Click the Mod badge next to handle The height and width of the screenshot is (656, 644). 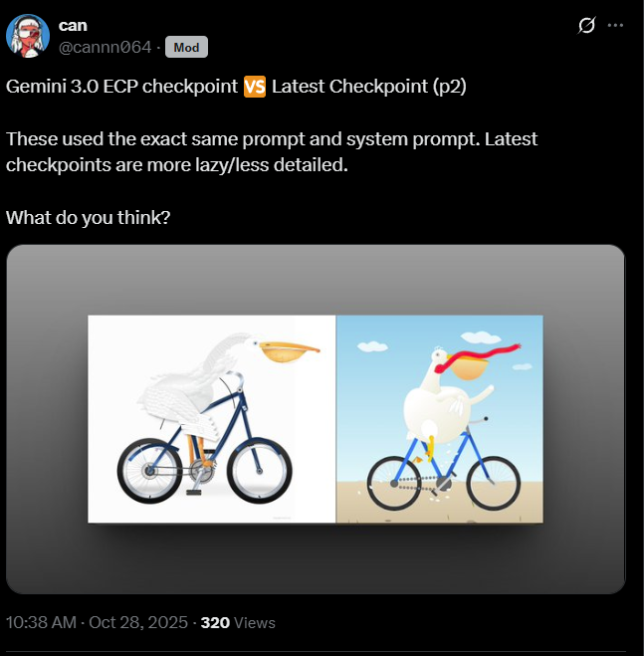186,47
